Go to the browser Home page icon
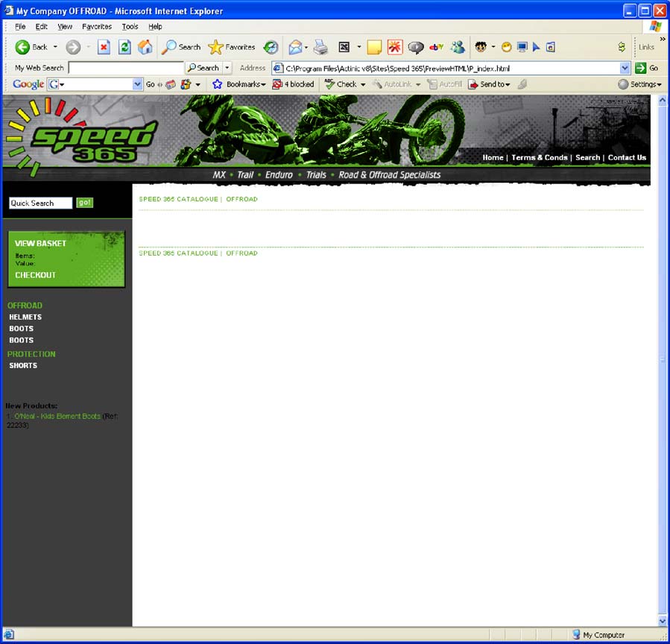 (x=145, y=47)
